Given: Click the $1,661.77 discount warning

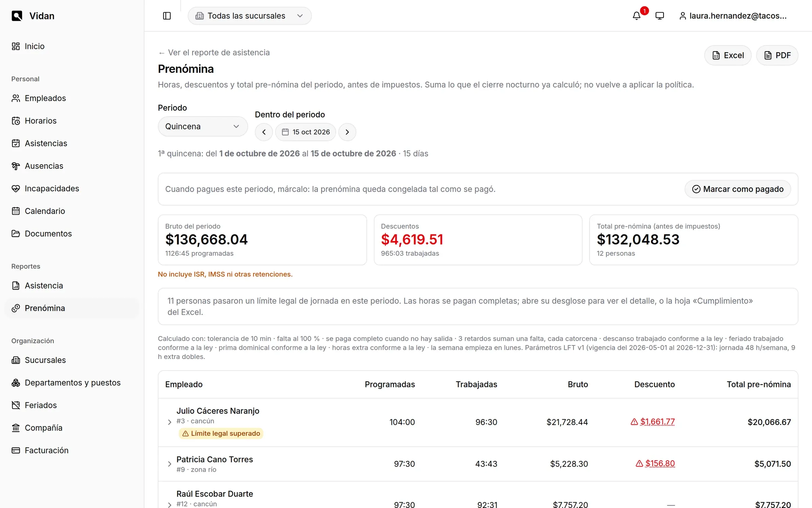Looking at the screenshot, I should (653, 422).
